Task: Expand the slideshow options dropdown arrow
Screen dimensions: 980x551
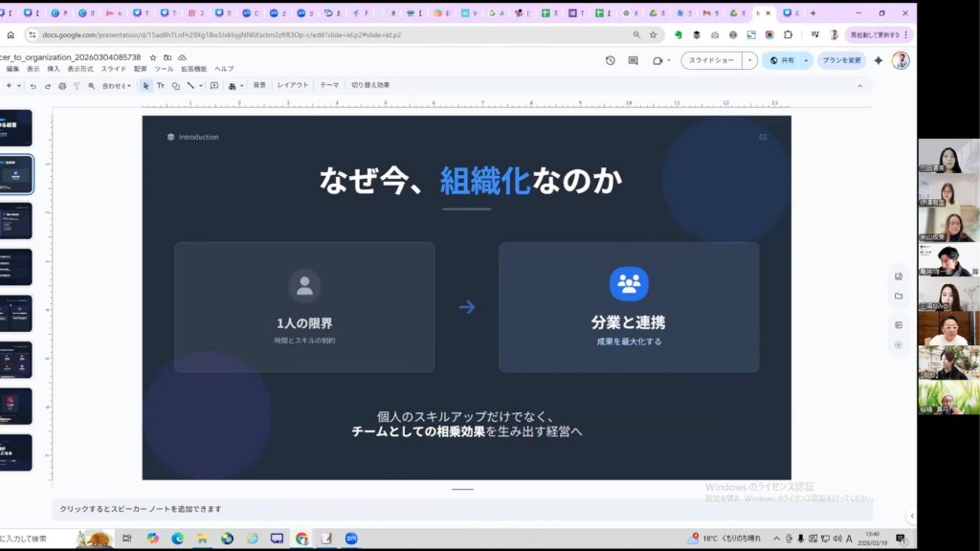Action: coord(750,60)
